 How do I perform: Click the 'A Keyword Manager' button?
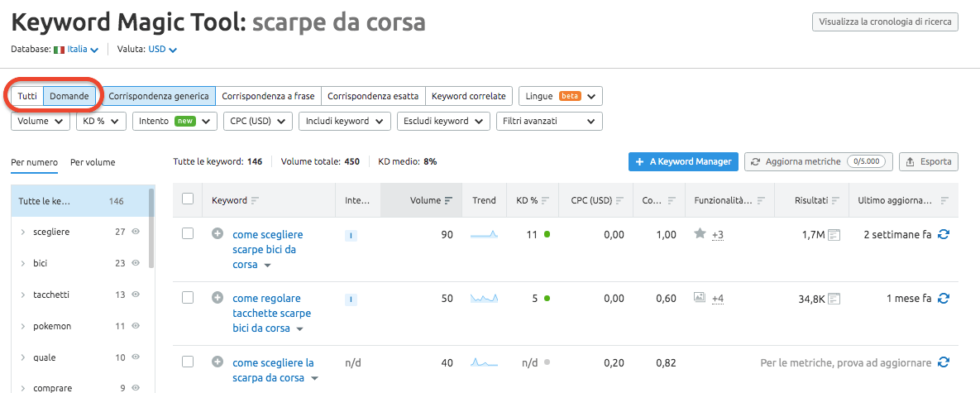pyautogui.click(x=682, y=162)
